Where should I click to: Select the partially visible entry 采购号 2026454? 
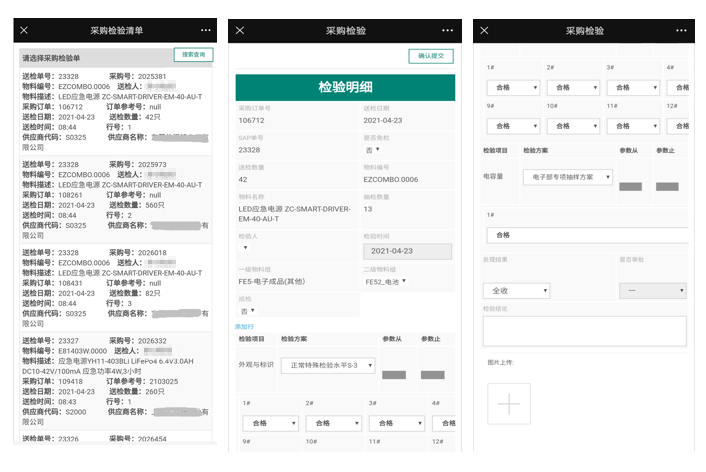pyautogui.click(x=116, y=438)
